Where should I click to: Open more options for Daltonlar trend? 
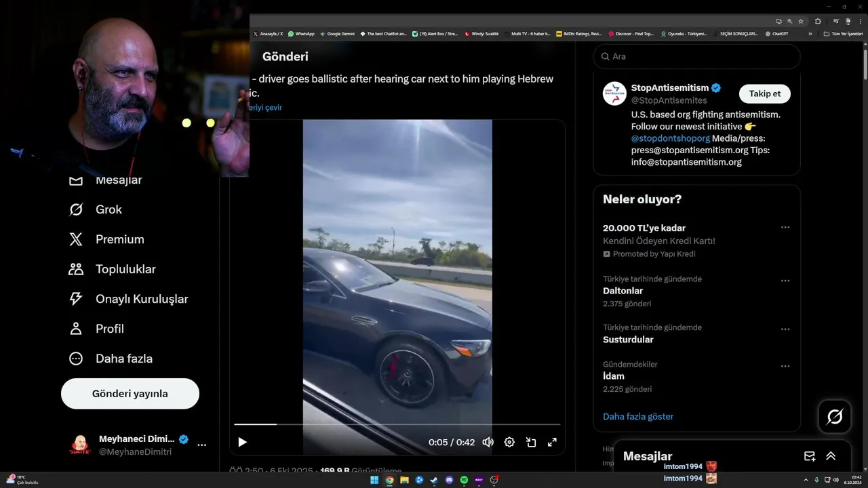click(x=785, y=281)
